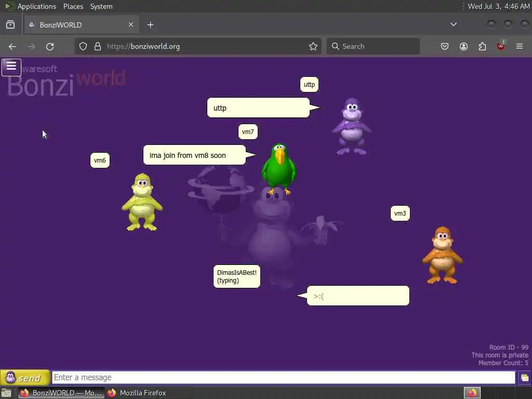Expand the list all tabs chevron
The height and width of the screenshot is (399, 532).
pyautogui.click(x=453, y=24)
